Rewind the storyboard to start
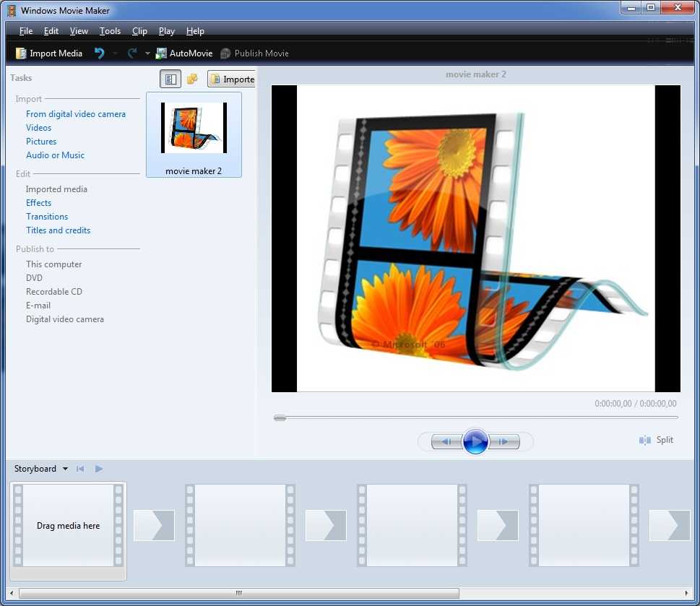Image resolution: width=700 pixels, height=606 pixels. 80,469
